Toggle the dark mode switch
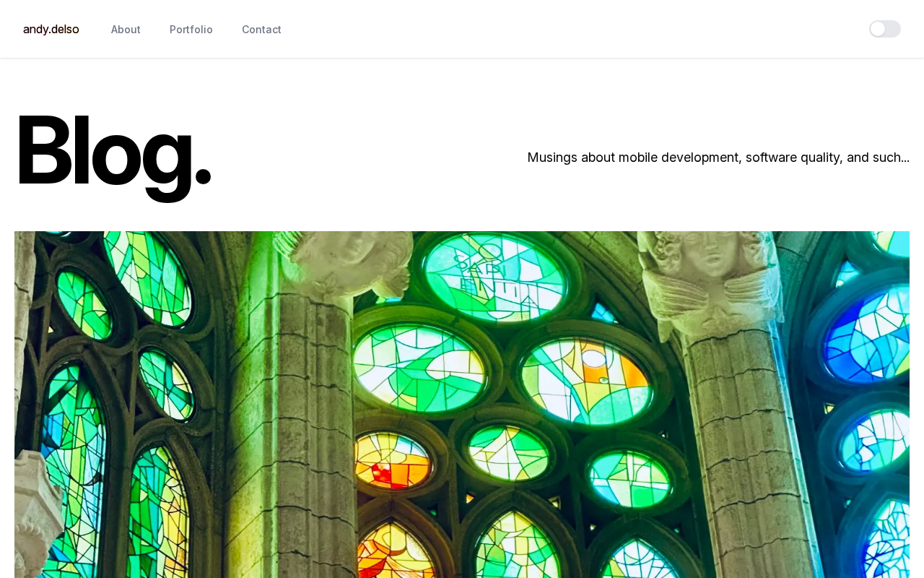 click(x=885, y=29)
